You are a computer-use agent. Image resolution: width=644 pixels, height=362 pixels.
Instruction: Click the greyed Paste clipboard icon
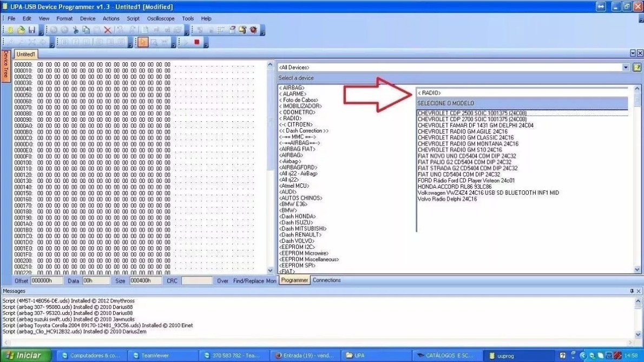(97, 30)
